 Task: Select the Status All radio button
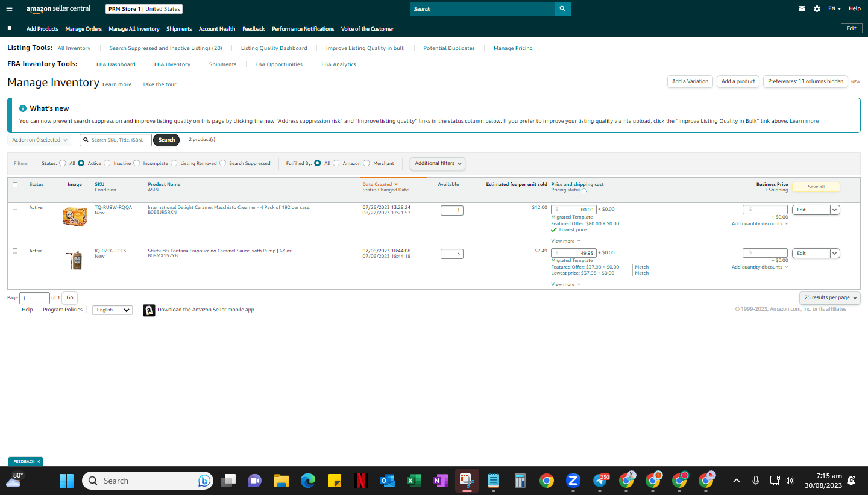63,163
